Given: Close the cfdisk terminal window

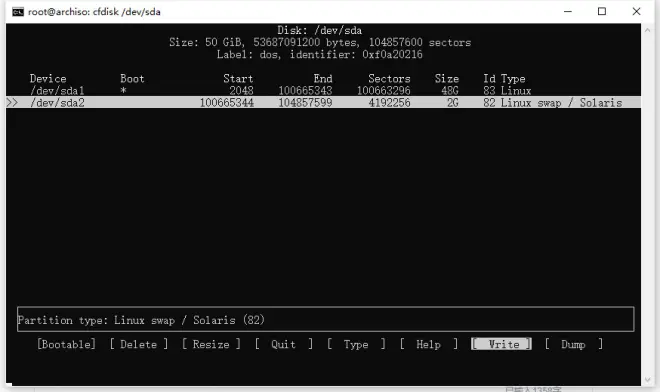Looking at the screenshot, I should pyautogui.click(x=636, y=11).
